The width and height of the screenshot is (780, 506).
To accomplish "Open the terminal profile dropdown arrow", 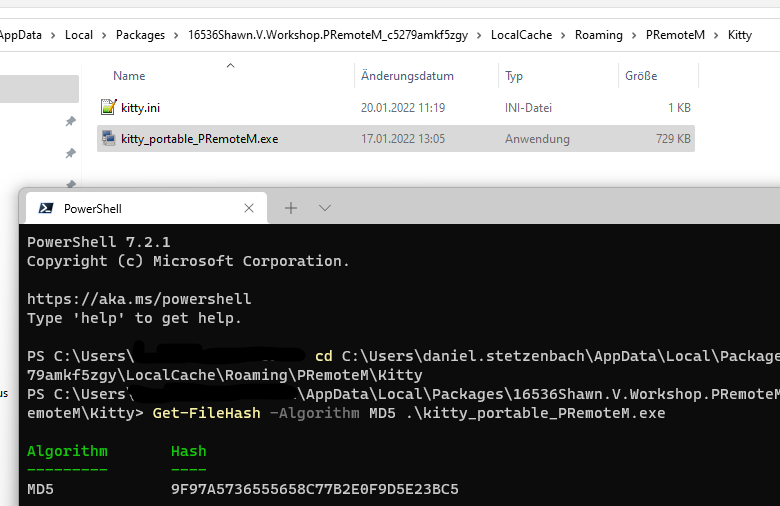I will pyautogui.click(x=325, y=208).
